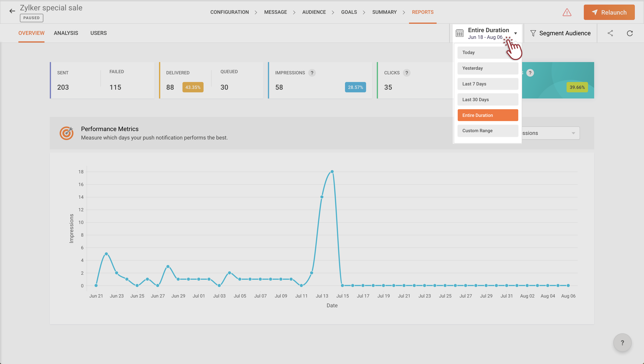Click the calendar icon beside Entire Duration
Viewport: 644px width, 364px height.
pos(459,33)
